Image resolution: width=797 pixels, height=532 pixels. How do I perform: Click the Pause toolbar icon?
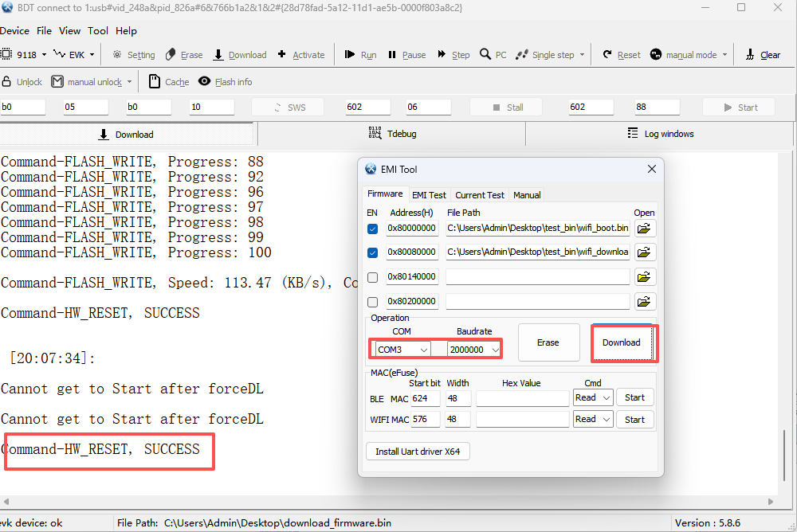392,54
